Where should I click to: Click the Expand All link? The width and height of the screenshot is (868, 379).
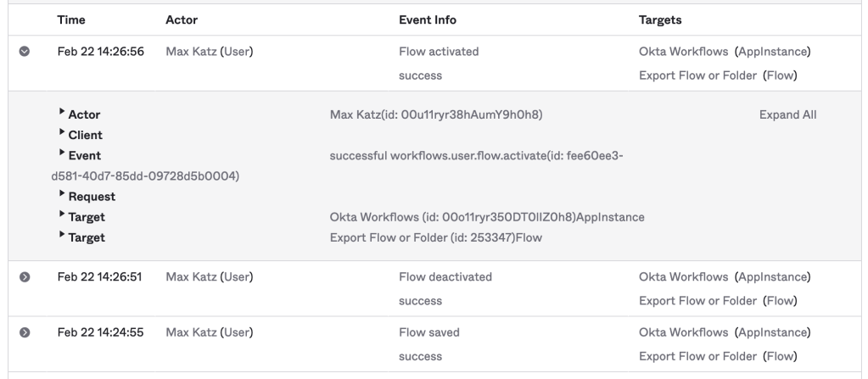tap(787, 114)
